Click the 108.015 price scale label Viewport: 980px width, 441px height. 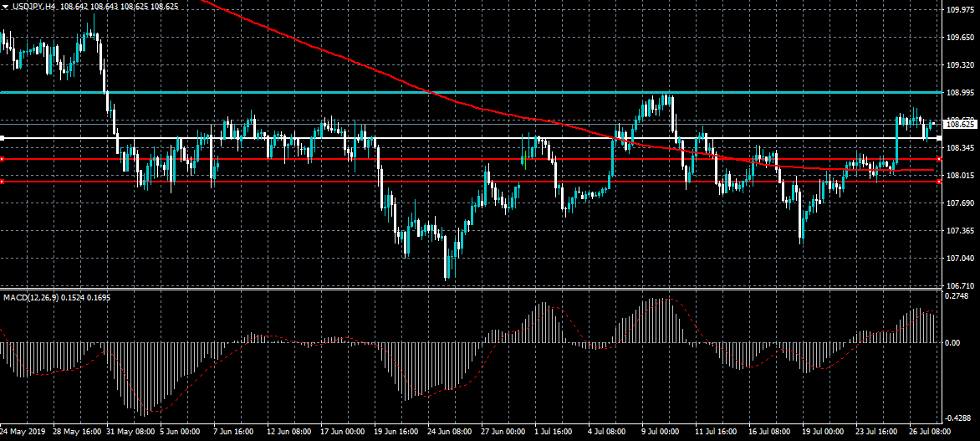[x=962, y=176]
